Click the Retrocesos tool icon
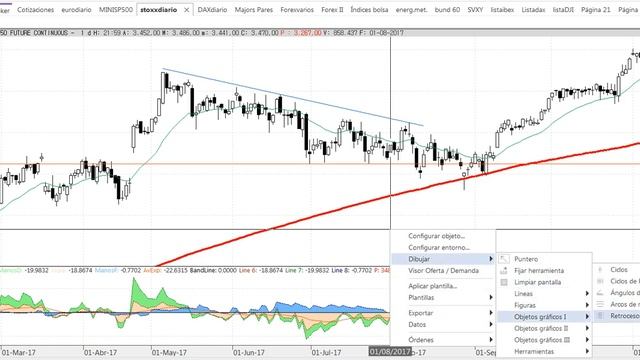640x360 pixels. click(x=600, y=316)
